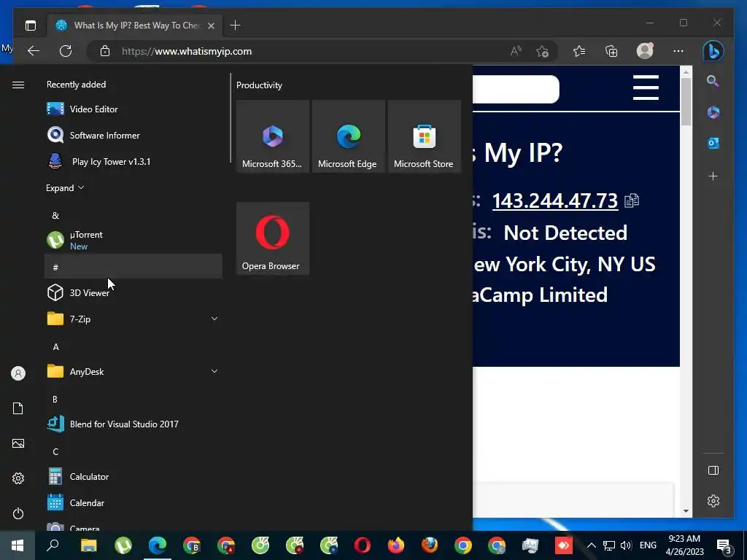Screen dimensions: 747x560
Task: Open the user account icon in Start
Action: point(18,373)
